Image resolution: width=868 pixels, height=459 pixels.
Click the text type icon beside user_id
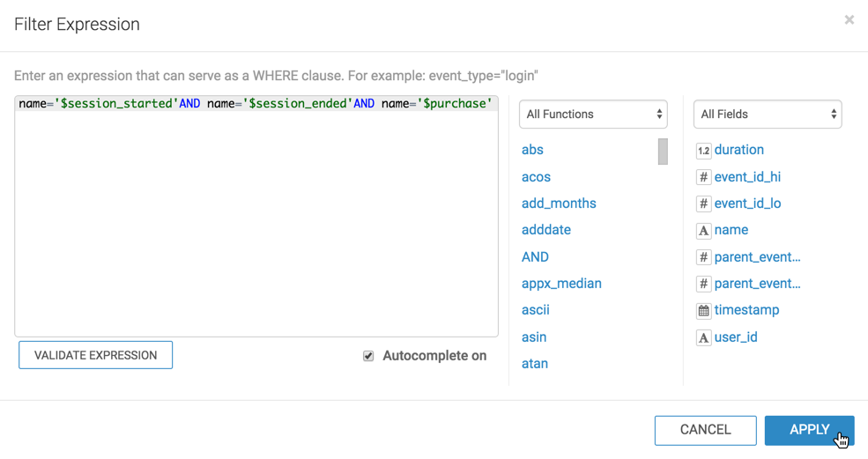tap(703, 337)
